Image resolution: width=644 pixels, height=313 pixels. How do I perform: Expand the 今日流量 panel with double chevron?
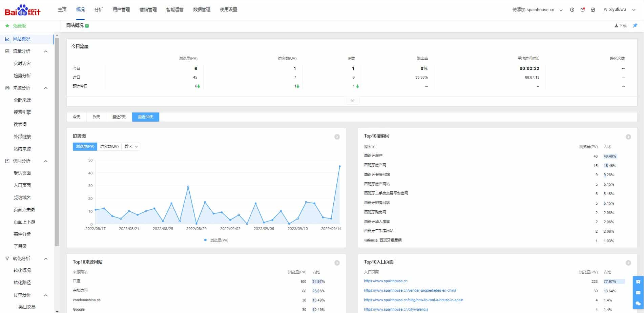pyautogui.click(x=352, y=101)
